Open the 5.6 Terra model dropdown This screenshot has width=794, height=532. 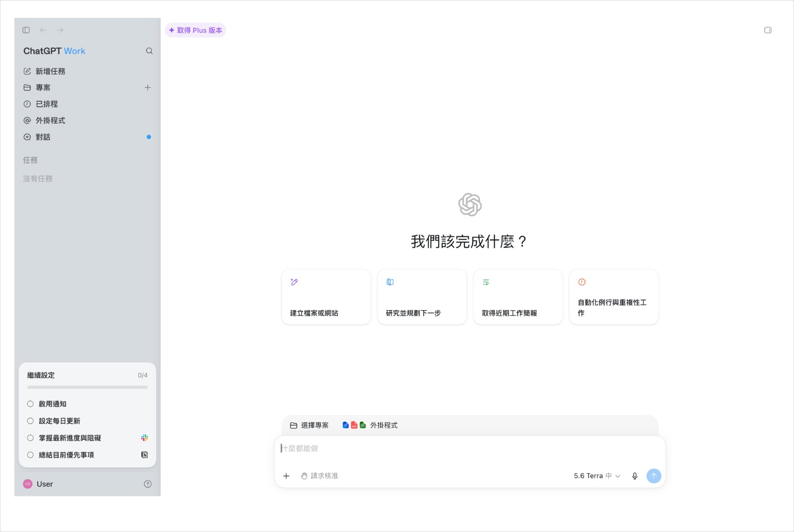[x=597, y=476]
